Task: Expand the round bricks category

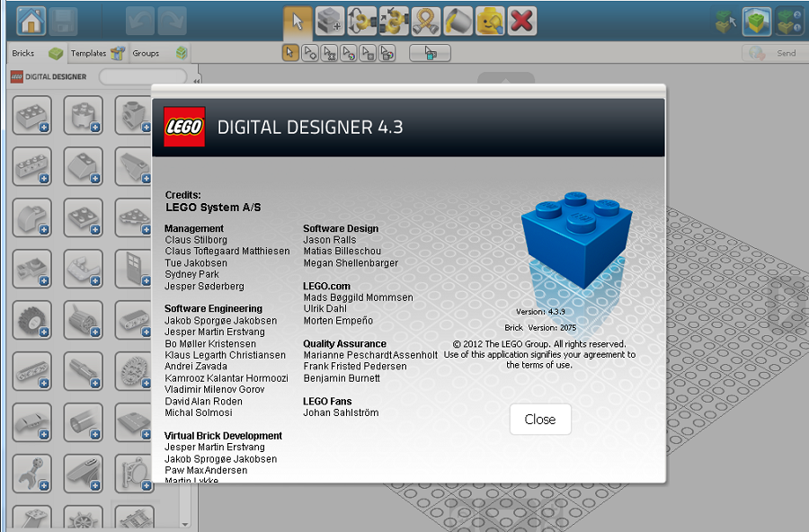Action: (x=83, y=115)
